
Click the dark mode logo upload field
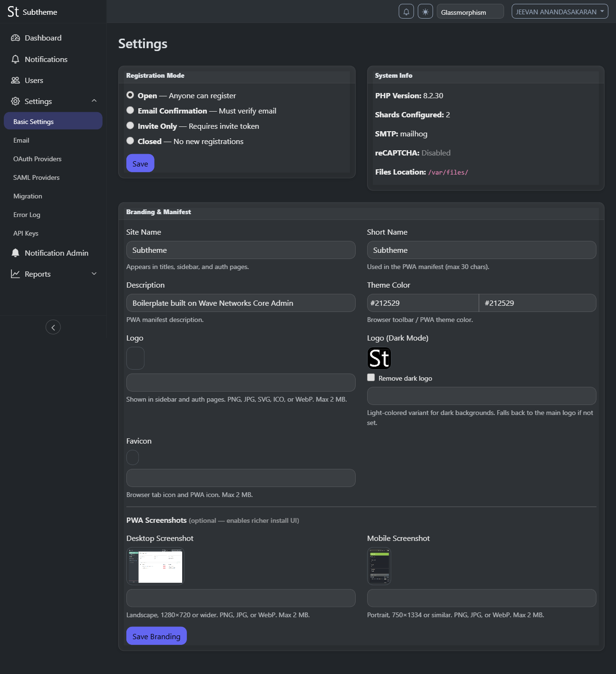pos(482,396)
